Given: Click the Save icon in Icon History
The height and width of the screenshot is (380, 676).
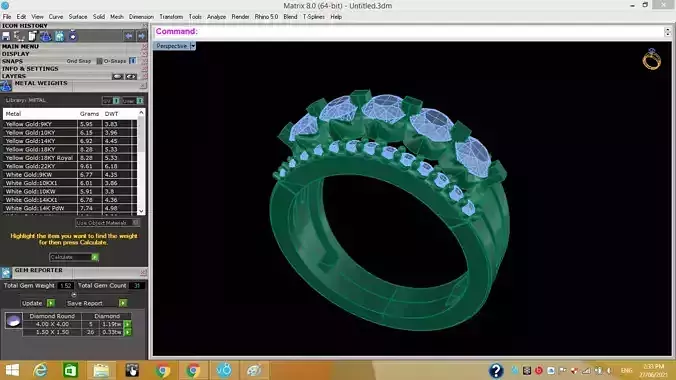Looking at the screenshot, I should (x=6, y=36).
